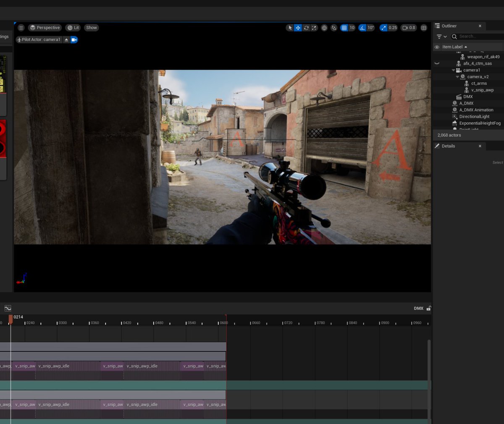
Task: Toggle surface snapping icon
Action: click(334, 28)
